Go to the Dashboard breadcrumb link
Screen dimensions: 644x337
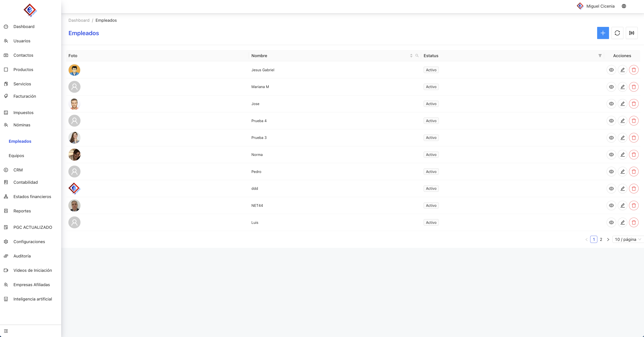point(79,20)
